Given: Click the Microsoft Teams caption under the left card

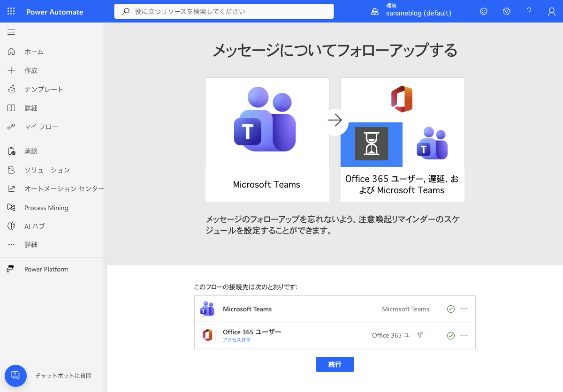Looking at the screenshot, I should [x=266, y=184].
